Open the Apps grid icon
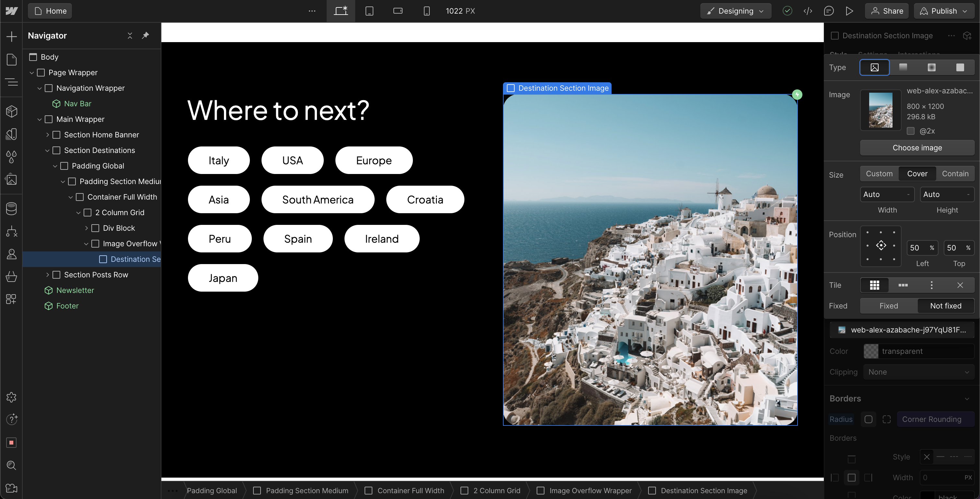Viewport: 980px width, 499px height. (11, 299)
